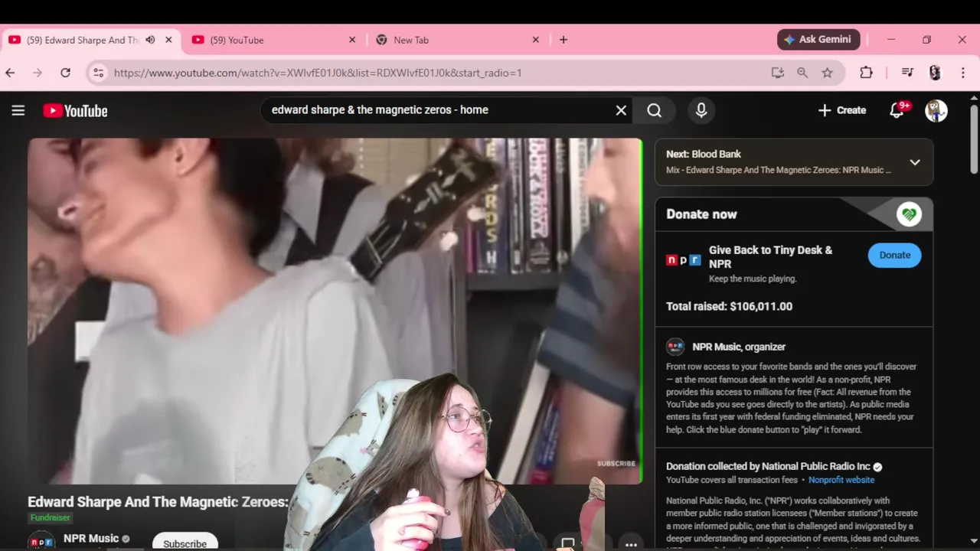Switch to the (59) YouTube tab
The image size is (980, 551).
(274, 40)
